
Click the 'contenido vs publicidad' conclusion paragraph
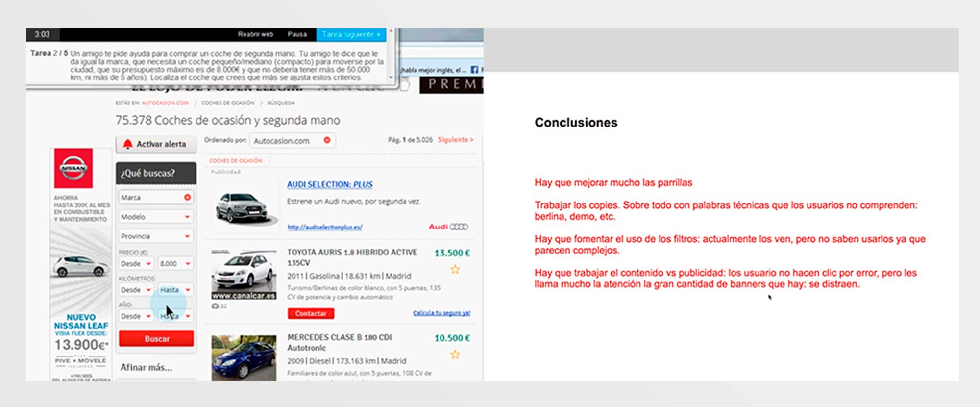725,279
